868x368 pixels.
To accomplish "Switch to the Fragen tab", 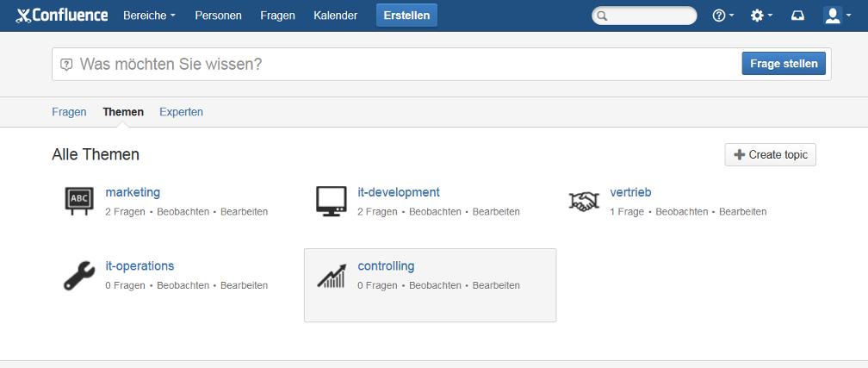I will (x=69, y=112).
